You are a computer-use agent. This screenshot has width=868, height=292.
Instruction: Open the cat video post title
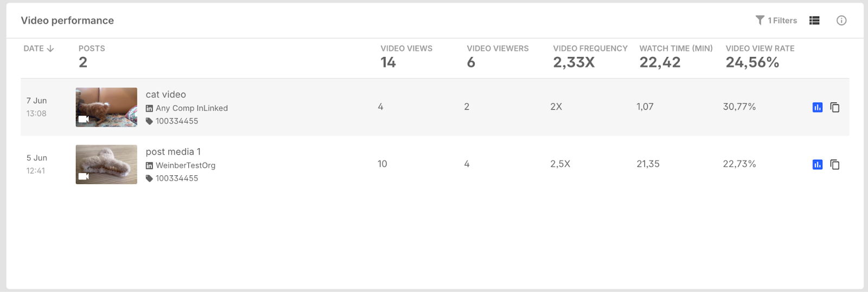[166, 94]
